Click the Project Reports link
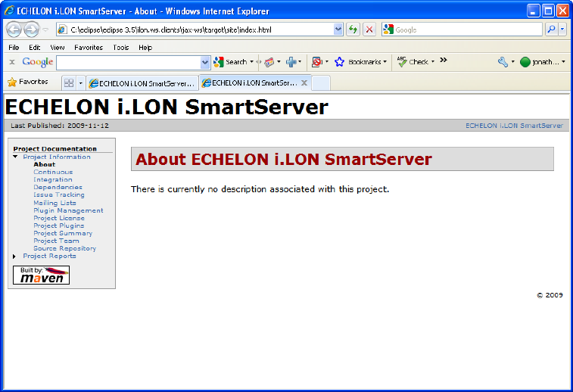This screenshot has height=392, width=573. click(x=49, y=256)
